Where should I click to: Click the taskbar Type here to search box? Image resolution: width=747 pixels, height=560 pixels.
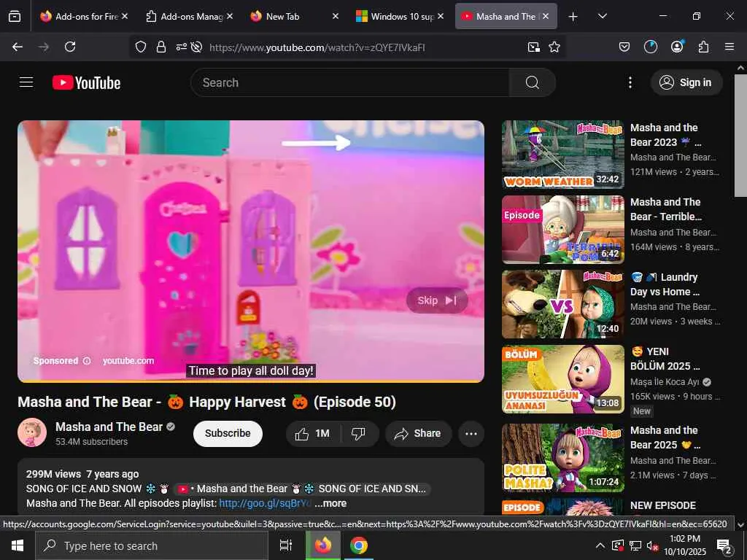pos(152,545)
